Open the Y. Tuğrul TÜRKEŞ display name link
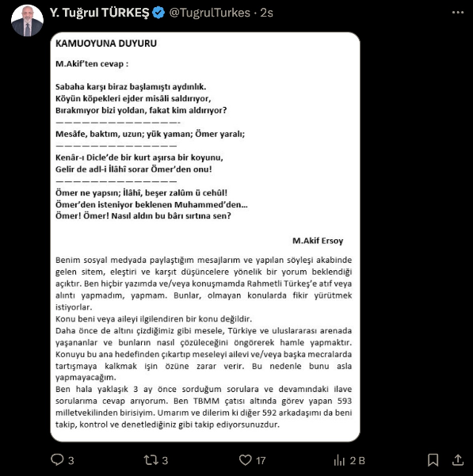The height and width of the screenshot is (476, 473). (99, 13)
